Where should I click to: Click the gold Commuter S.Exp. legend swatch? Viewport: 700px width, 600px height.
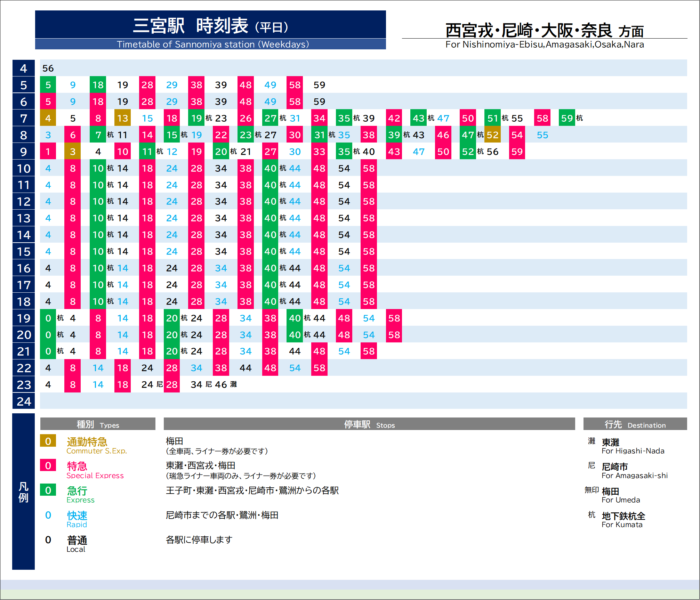(48, 441)
